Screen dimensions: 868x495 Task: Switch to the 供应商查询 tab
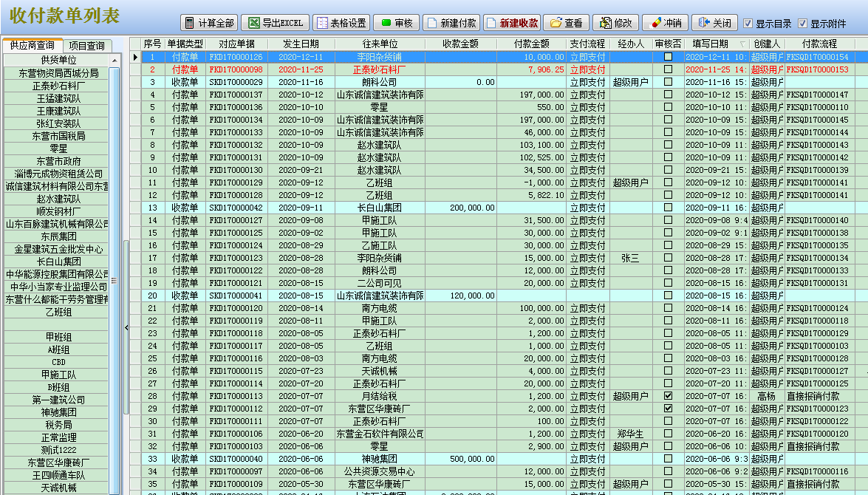pos(32,45)
